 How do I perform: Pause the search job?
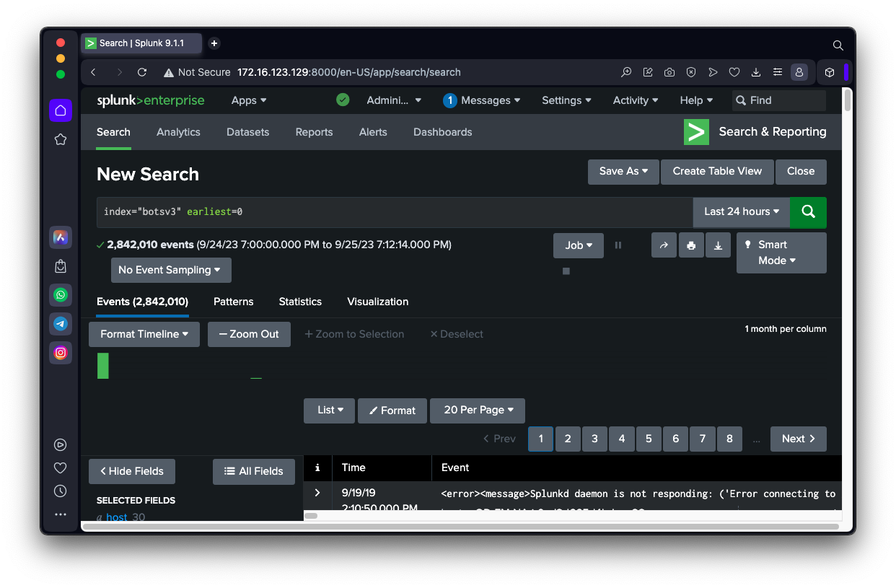coord(618,245)
